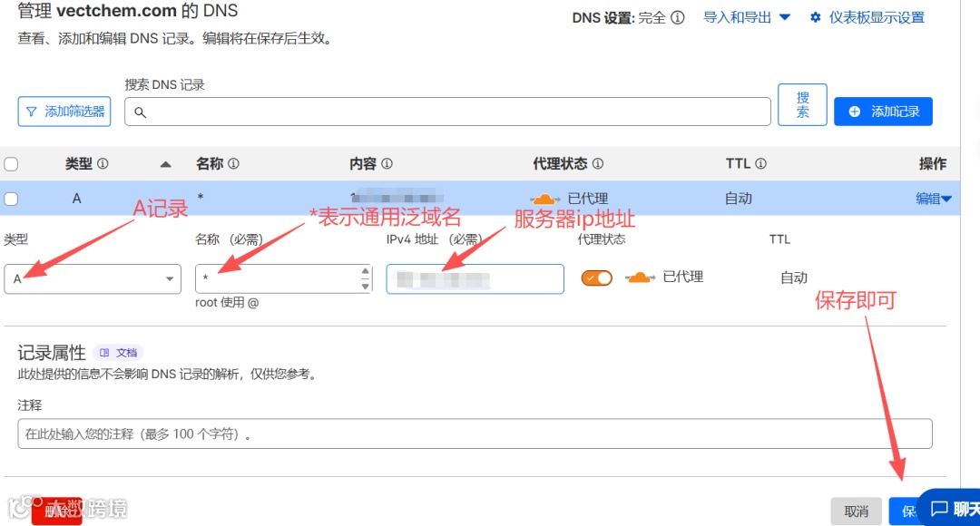Click 添加记录 blue button
This screenshot has height=526, width=980.
tap(883, 112)
